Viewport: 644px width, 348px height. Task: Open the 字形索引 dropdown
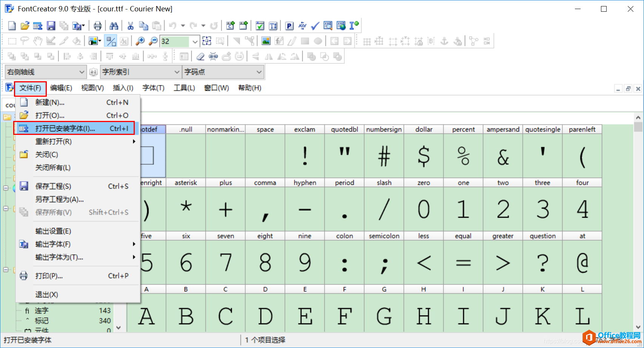pos(140,72)
